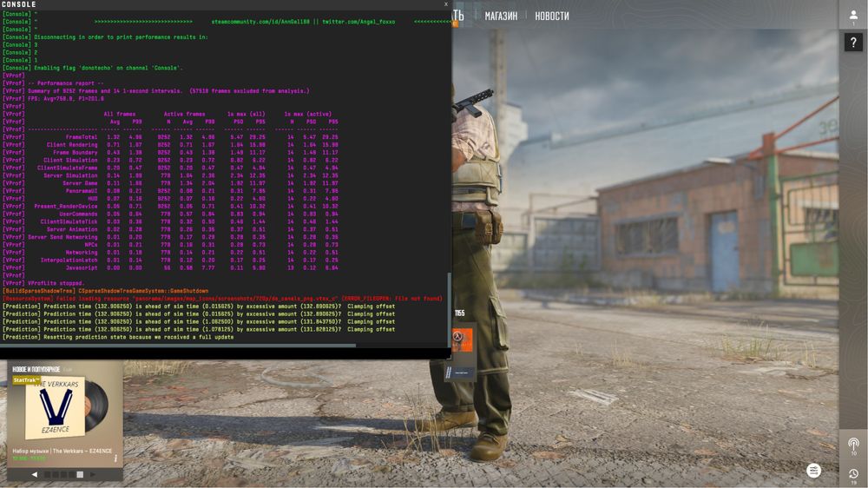Click the Javascript row in VProf table
The width and height of the screenshot is (868, 488).
click(x=170, y=267)
